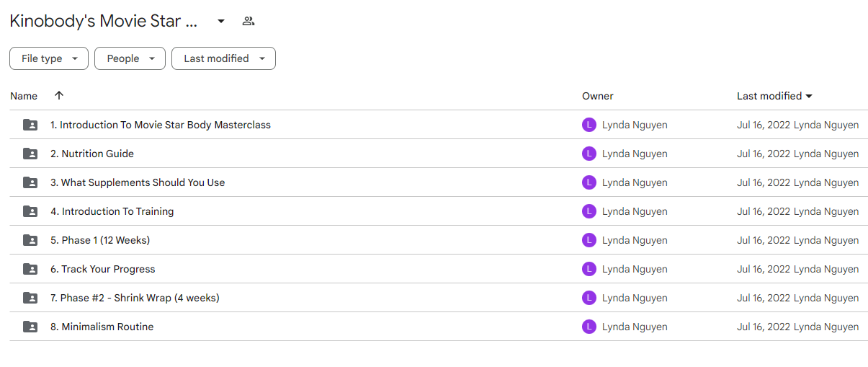868x367 pixels.
Task: Click Jul 16, 2022 date in Phase 1 (12 Weeks) row
Action: point(764,240)
